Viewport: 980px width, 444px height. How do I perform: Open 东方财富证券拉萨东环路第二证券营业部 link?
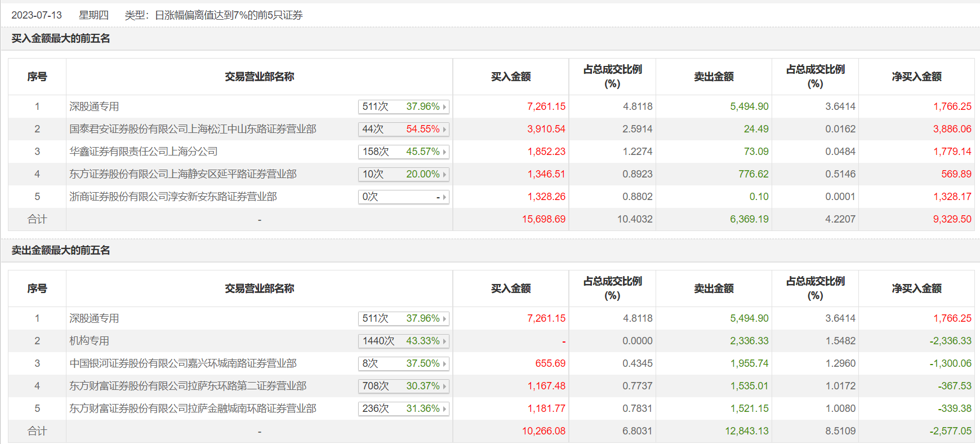coord(188,386)
